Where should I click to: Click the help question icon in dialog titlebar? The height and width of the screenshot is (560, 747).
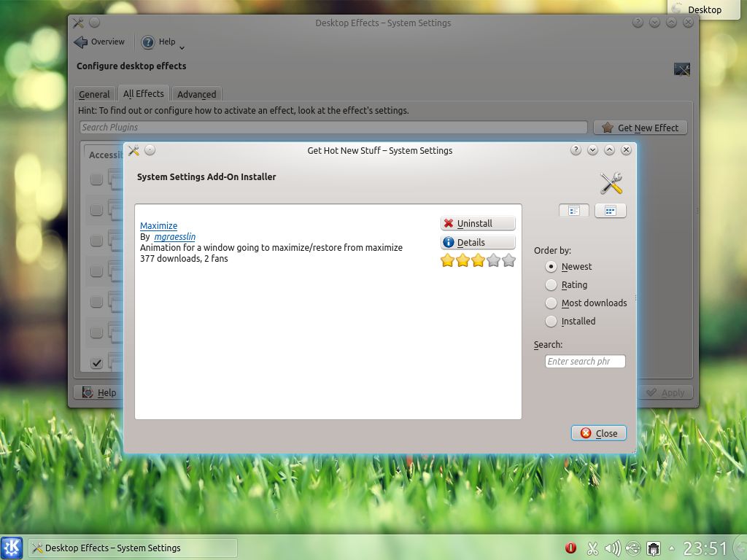tap(576, 150)
